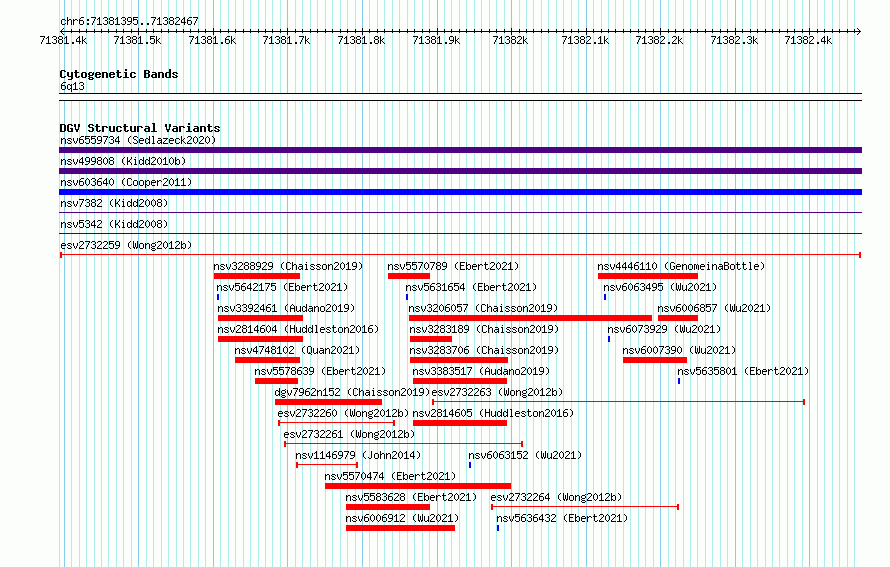
Task: Click the nsv5342 (Kidd2008) label
Action: 114,224
